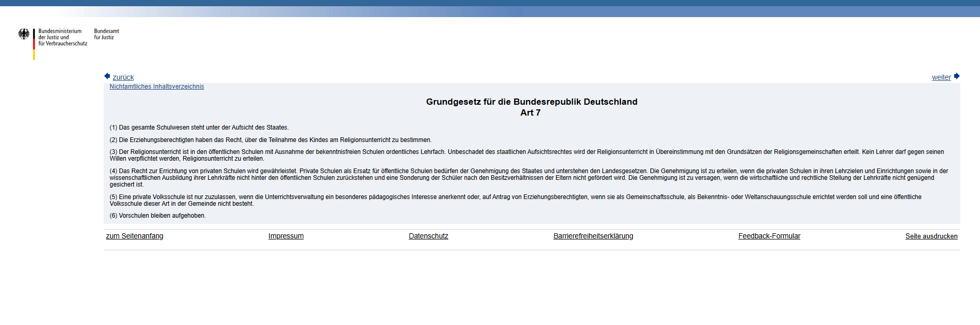Image resolution: width=980 pixels, height=325 pixels.
Task: Click the blue right arrow beside weiter
Action: 957,76
